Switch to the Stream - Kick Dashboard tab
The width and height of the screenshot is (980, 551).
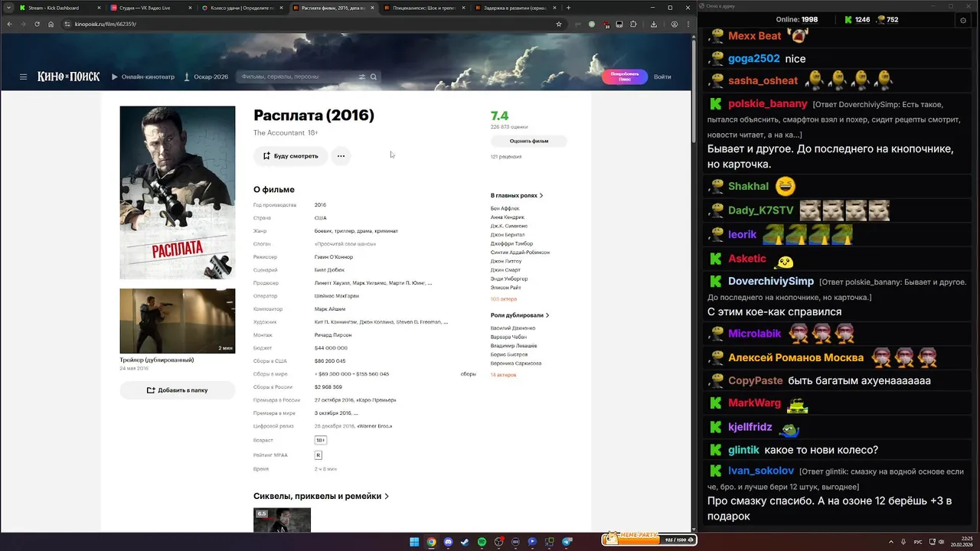59,8
